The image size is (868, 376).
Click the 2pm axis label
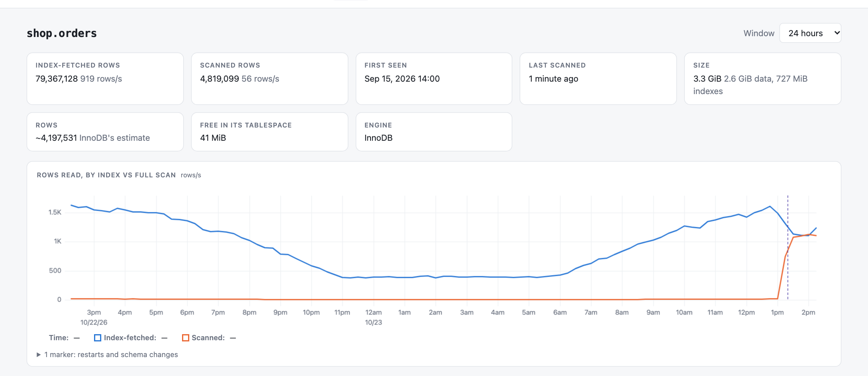point(808,312)
